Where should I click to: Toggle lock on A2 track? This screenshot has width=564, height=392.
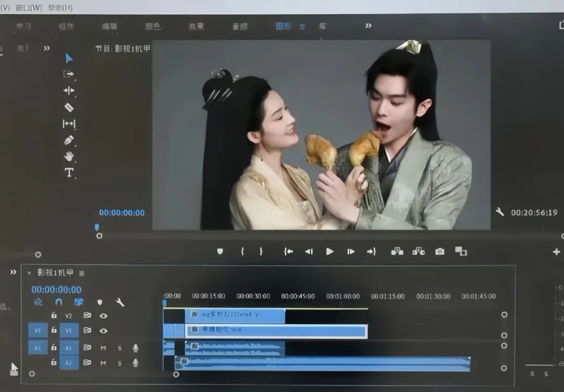point(54,362)
